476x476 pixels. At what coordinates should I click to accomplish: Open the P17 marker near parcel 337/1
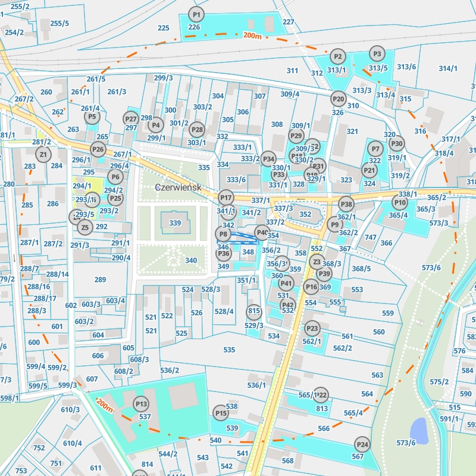coord(226,198)
